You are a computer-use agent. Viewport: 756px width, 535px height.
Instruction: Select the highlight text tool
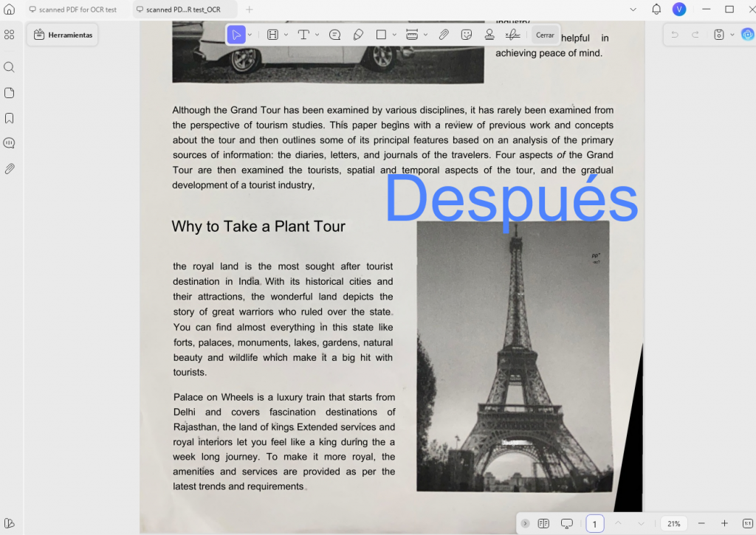pos(273,35)
